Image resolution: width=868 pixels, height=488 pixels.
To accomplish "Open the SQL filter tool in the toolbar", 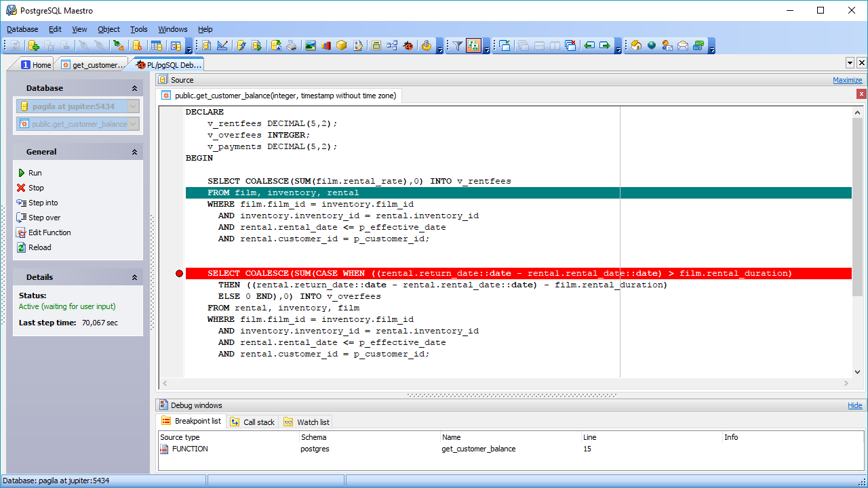I will (457, 45).
